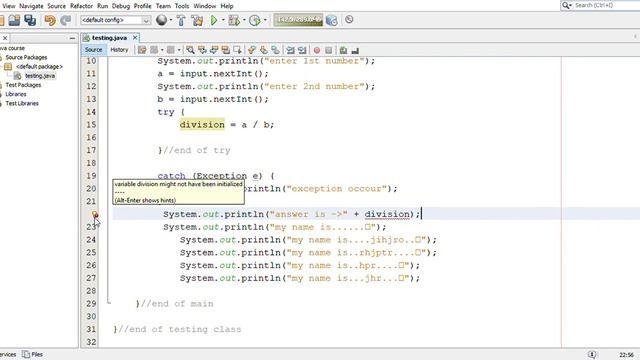The image size is (640, 360).
Task: Open the Tools menu
Action: [x=182, y=6]
